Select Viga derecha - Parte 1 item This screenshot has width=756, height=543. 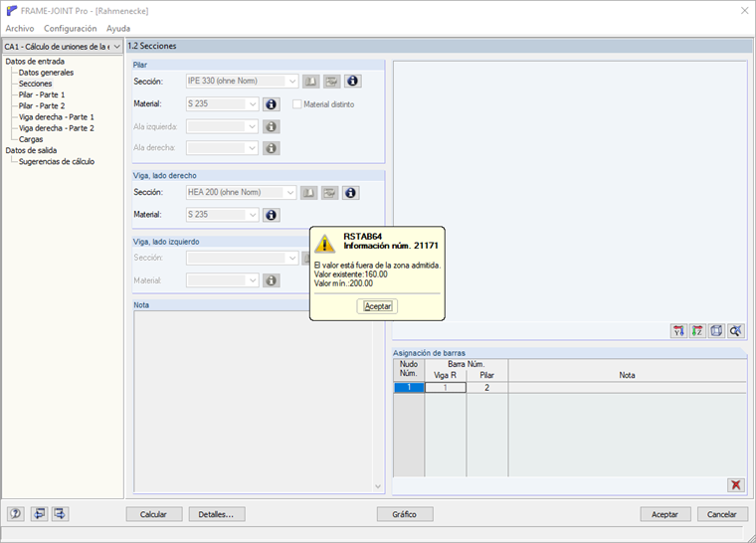(x=57, y=116)
